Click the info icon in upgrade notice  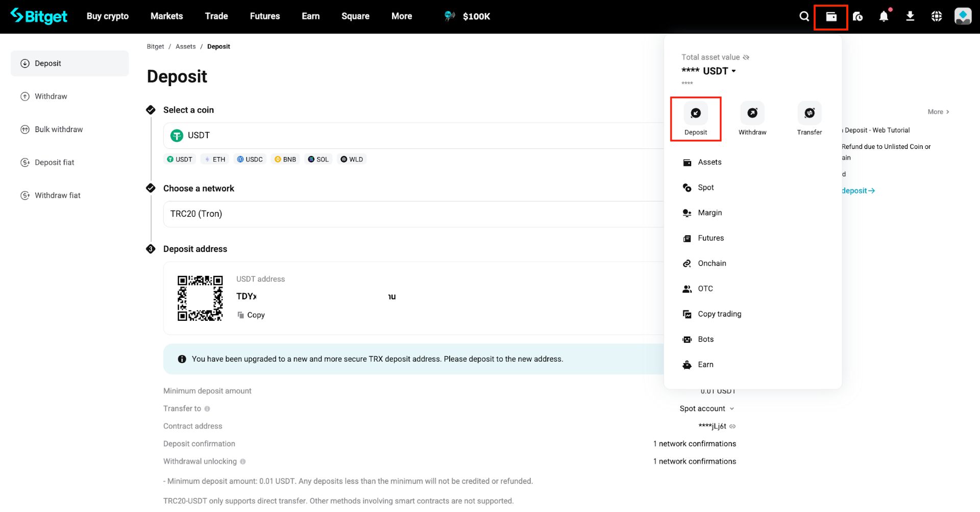click(182, 359)
